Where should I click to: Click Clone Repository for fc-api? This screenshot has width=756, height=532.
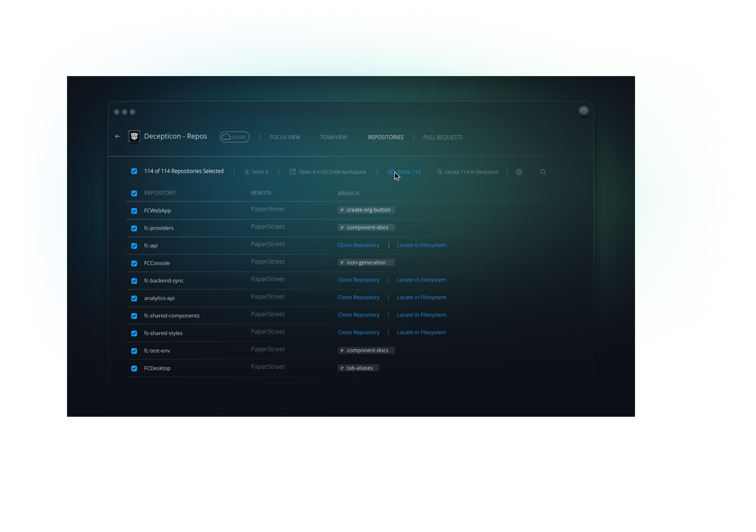click(358, 245)
